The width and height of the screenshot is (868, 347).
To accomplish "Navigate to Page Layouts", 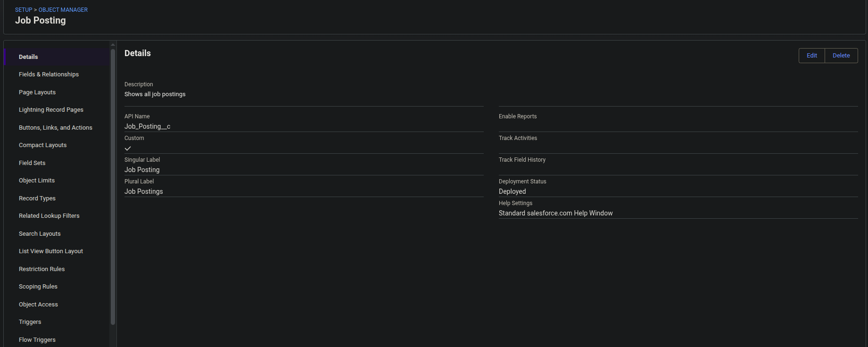I will 37,92.
